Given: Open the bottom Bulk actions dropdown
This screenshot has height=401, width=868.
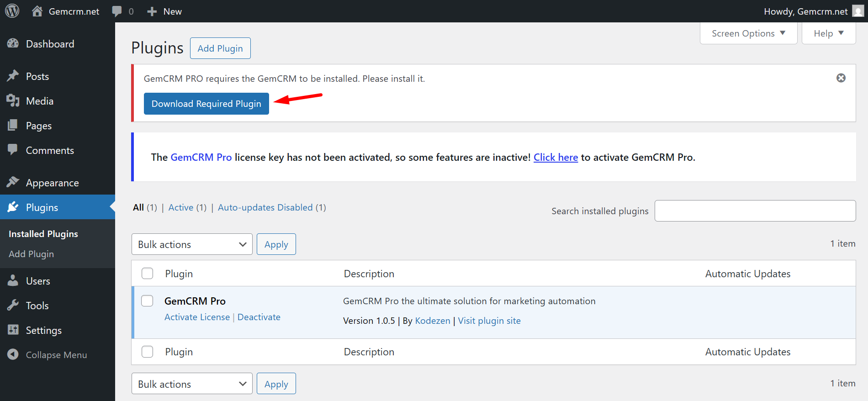Looking at the screenshot, I should 192,384.
